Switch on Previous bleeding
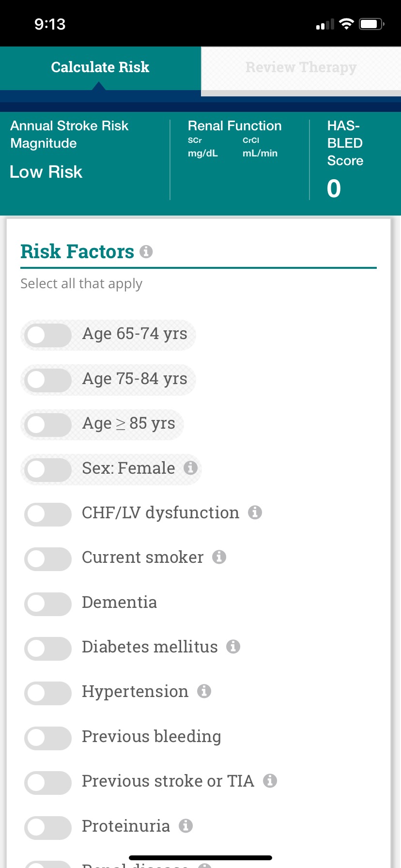The image size is (401, 868). click(47, 737)
